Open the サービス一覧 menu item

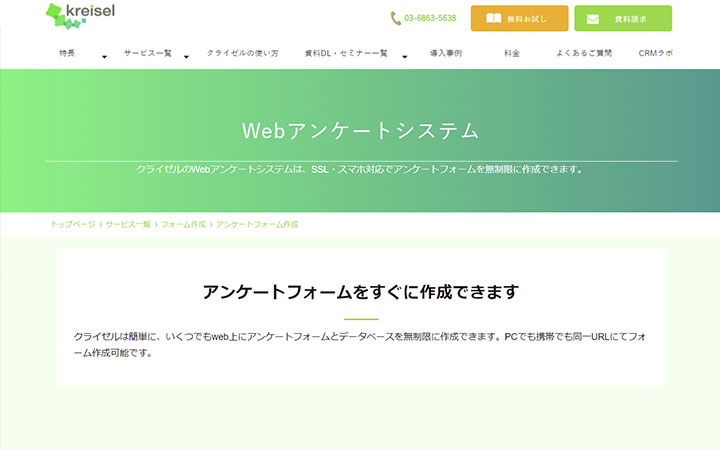[x=146, y=52]
